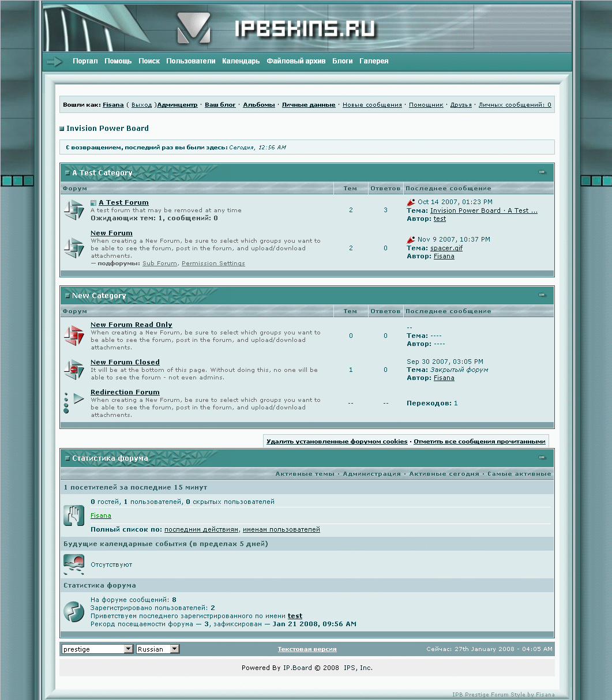Viewport: 612px width, 700px height.
Task: Click the forum statistics chart icon
Action: (x=74, y=611)
